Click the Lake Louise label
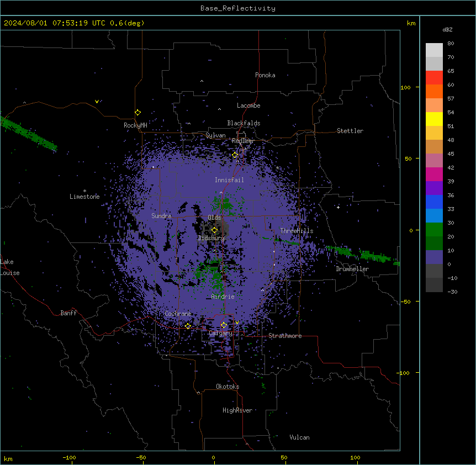This screenshot has width=476, height=465. [x=10, y=267]
